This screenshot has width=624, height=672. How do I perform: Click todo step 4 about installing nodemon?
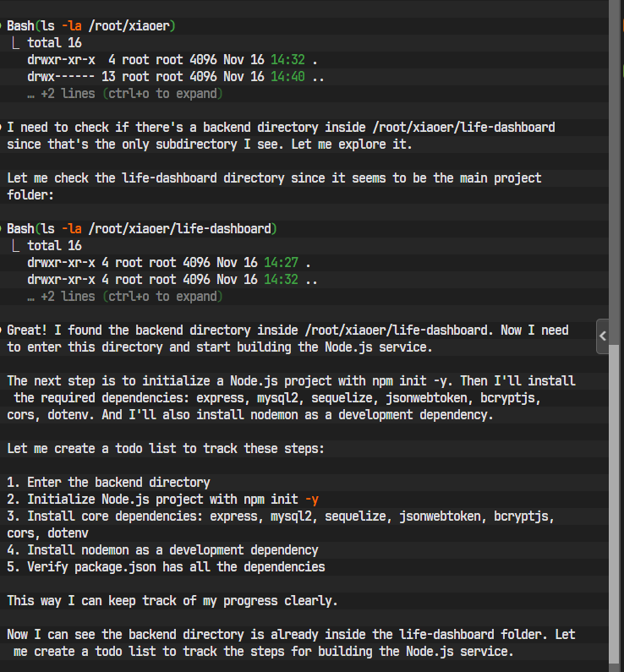pyautogui.click(x=162, y=550)
